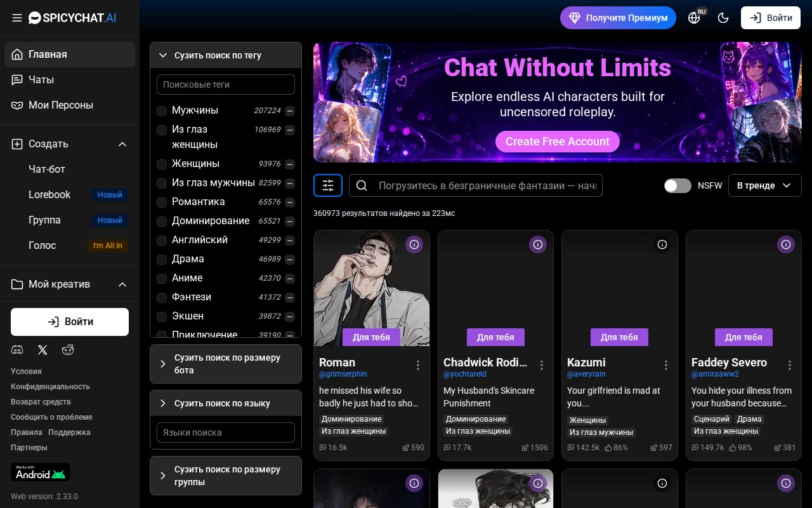Screen dimensions: 812x508
Task: Open the Сообщить о проблеме link
Action: tap(51, 417)
